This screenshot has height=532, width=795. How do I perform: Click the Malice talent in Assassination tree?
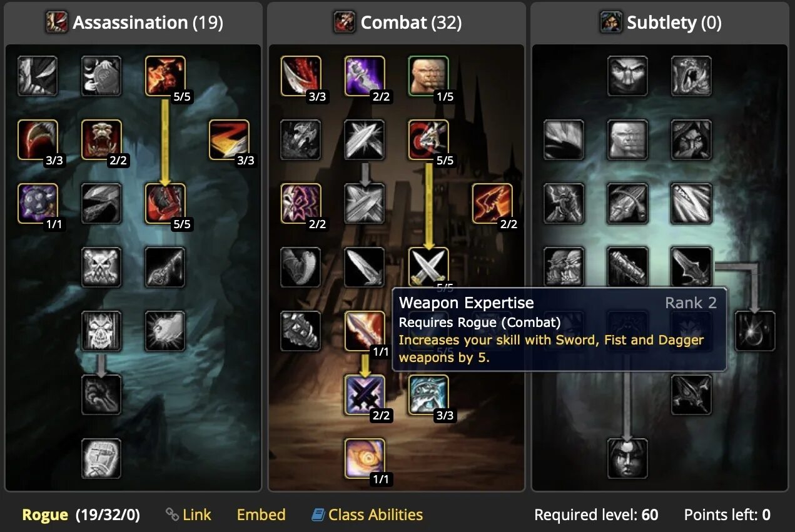[165, 76]
